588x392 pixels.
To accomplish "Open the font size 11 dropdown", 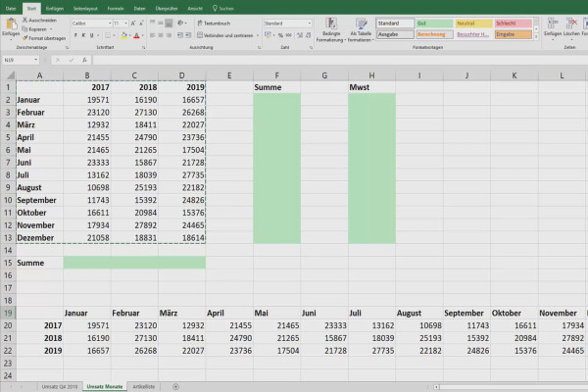I will (x=125, y=24).
